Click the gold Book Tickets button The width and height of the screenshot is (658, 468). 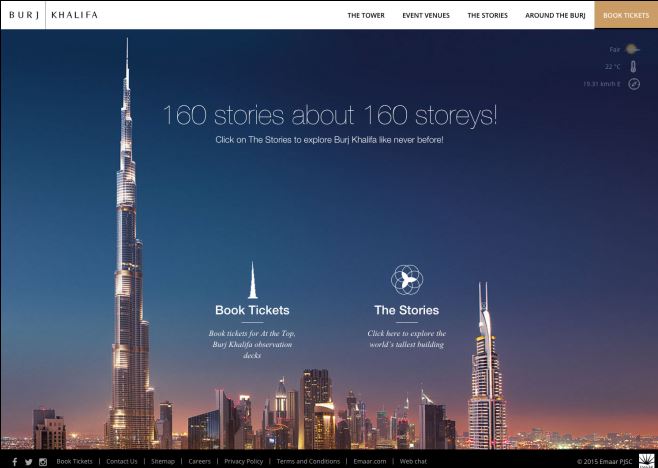[x=626, y=15]
